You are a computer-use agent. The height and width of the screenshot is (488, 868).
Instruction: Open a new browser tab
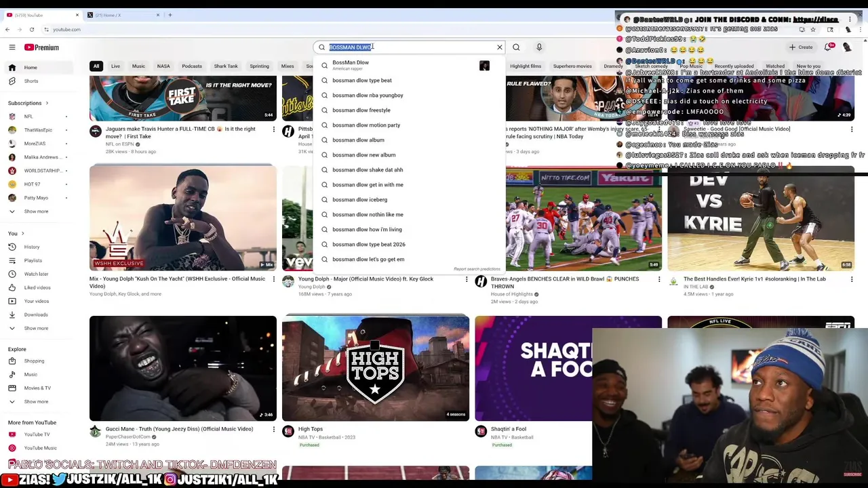coord(170,15)
